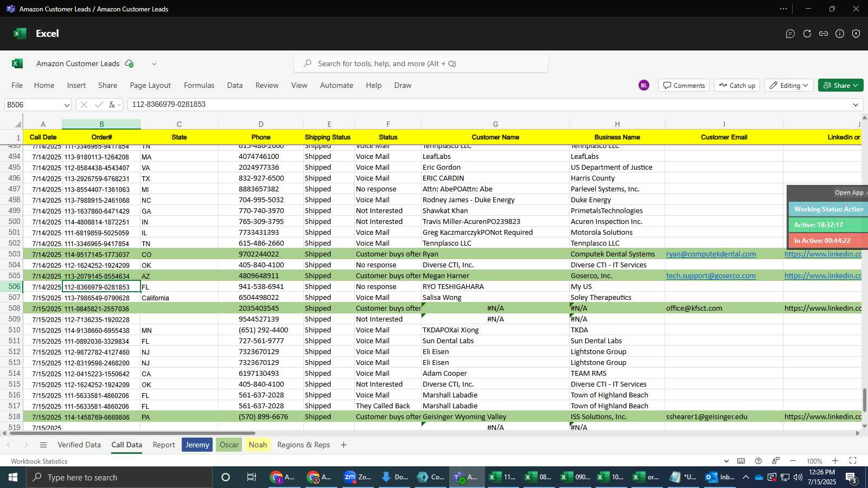Open the info icon in Teams header
868x488 pixels.
[x=840, y=34]
